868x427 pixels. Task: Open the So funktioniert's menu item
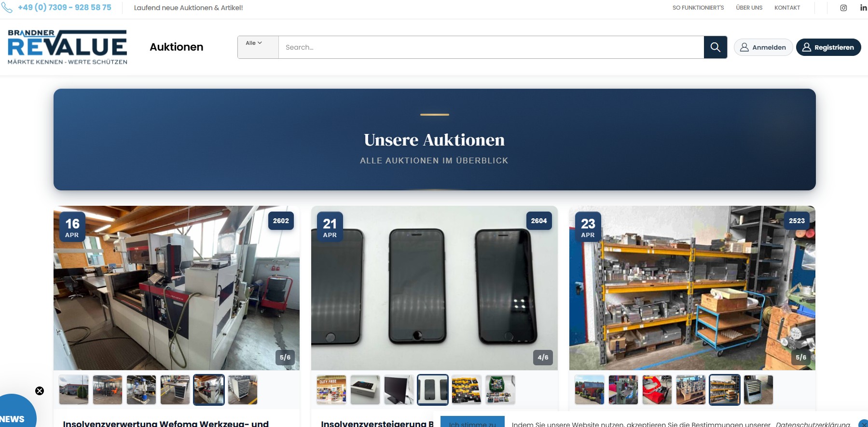(x=698, y=8)
